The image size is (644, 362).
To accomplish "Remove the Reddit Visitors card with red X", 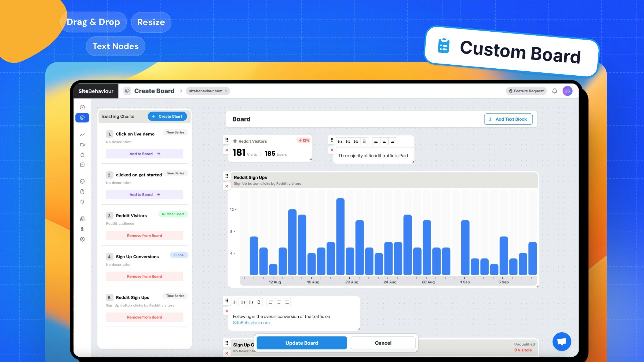I will (x=227, y=150).
